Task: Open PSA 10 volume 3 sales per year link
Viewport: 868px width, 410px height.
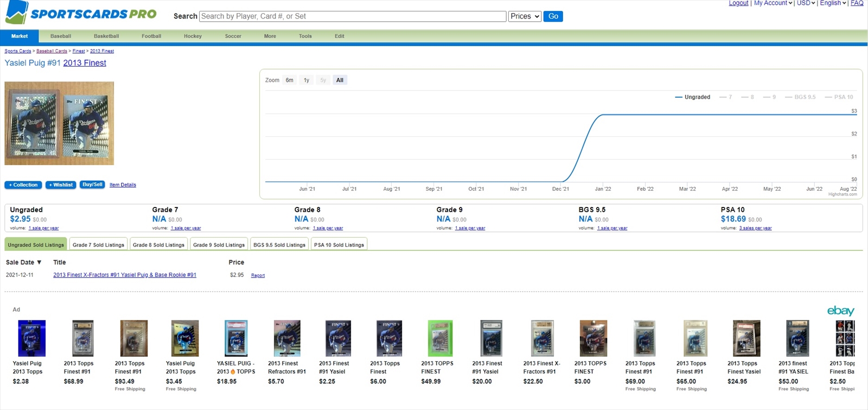Action: [x=755, y=228]
